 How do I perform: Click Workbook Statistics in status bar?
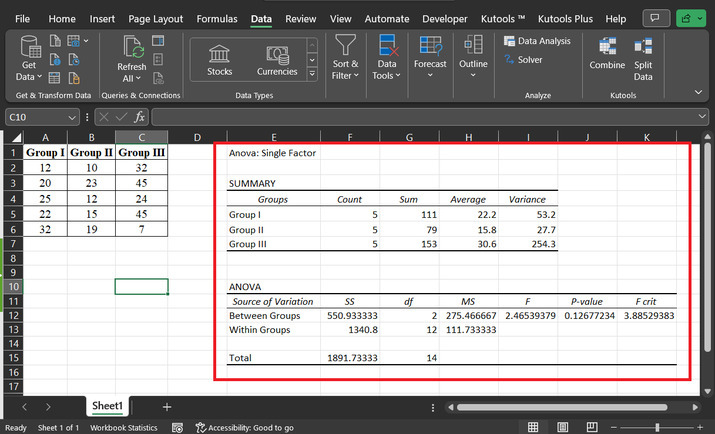(x=124, y=428)
